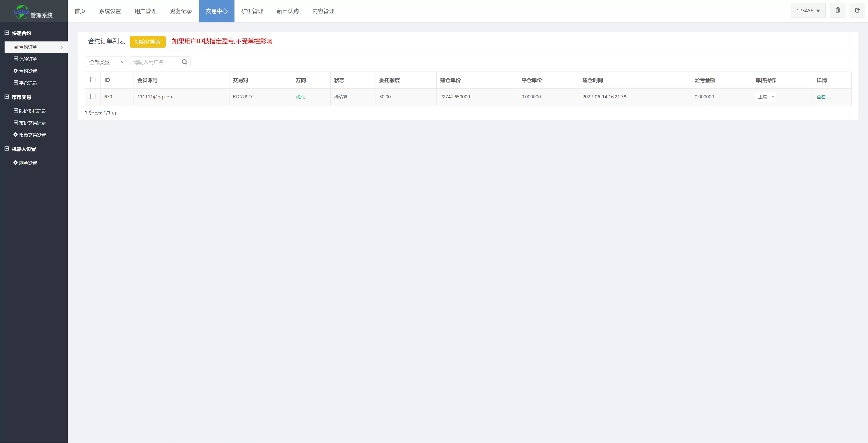Click the 初始化搜索 button
The width and height of the screenshot is (868, 443).
tap(148, 42)
